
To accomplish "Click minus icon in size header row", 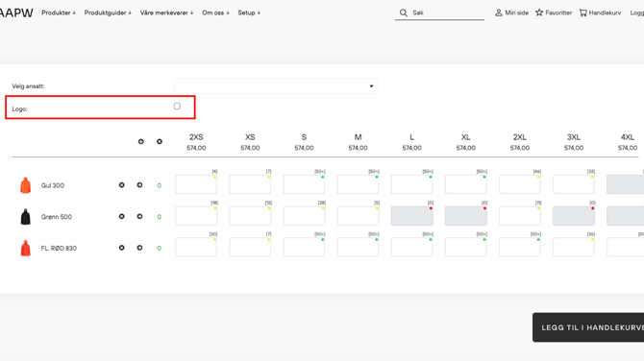I will (160, 141).
